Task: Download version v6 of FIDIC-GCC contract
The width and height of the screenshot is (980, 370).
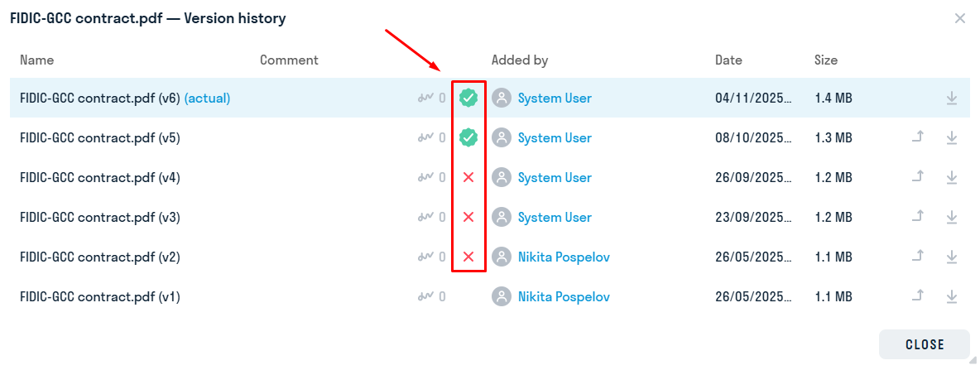Action: pos(951,99)
